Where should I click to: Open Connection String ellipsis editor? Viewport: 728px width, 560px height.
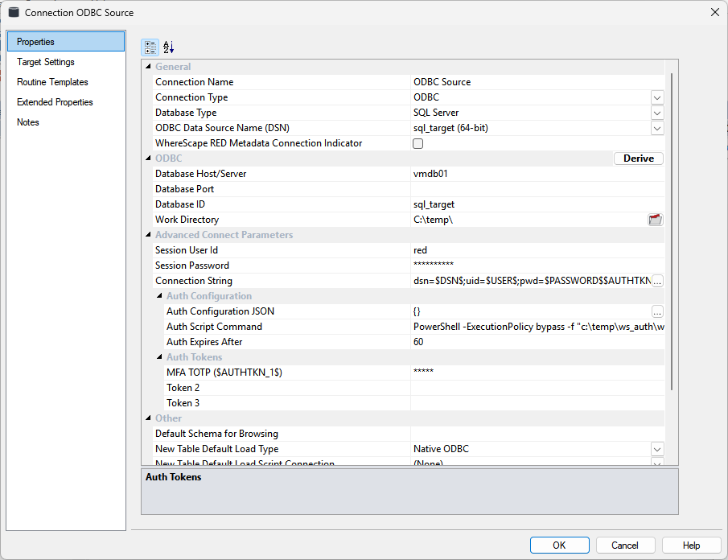[x=657, y=281]
